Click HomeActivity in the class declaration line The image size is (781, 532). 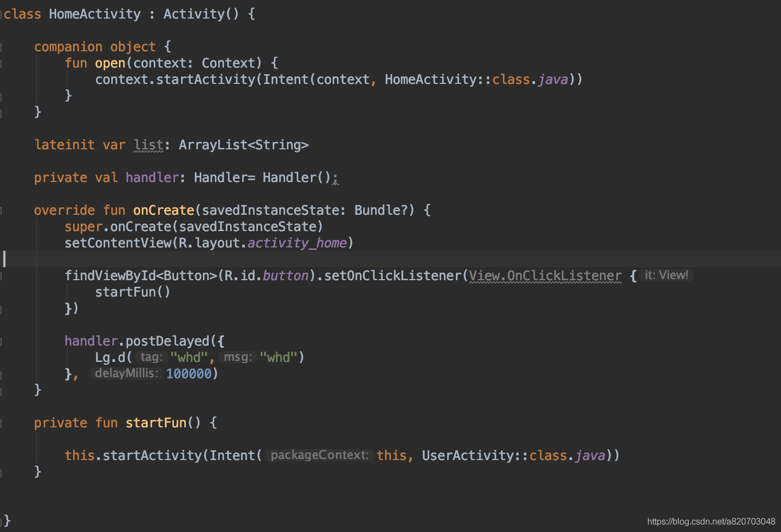click(x=95, y=14)
